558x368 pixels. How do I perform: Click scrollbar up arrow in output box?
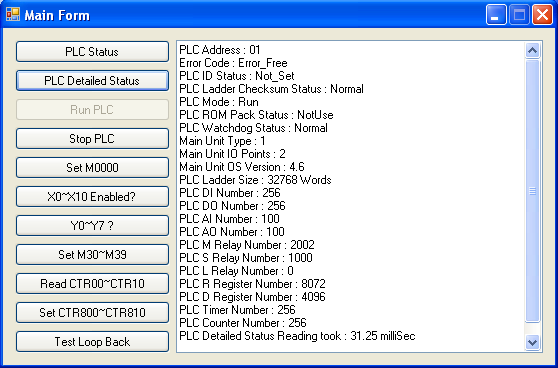tap(532, 50)
